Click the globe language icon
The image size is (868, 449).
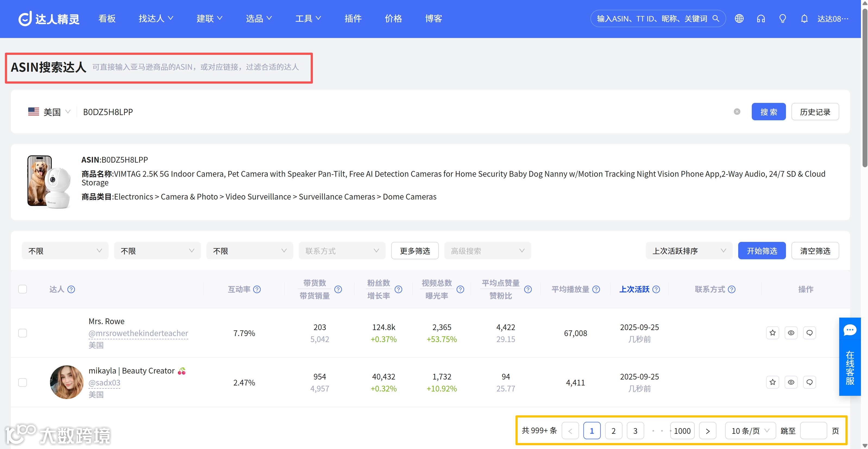click(x=739, y=18)
